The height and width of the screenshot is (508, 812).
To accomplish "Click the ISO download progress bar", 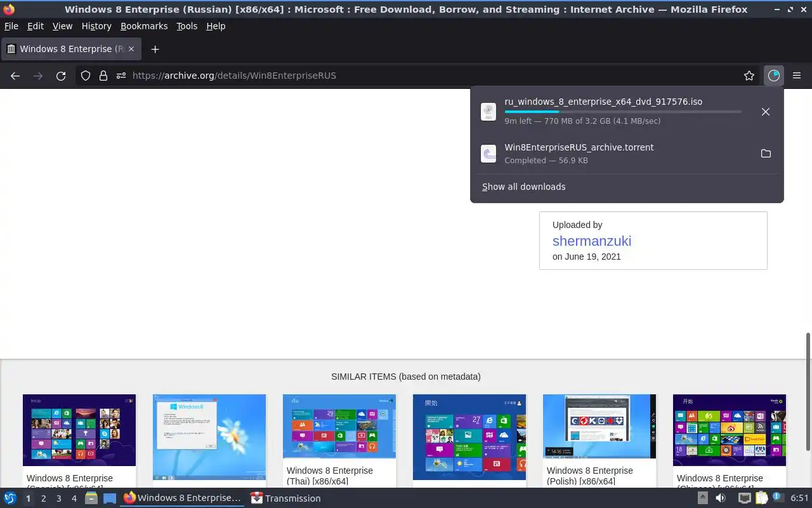I will 622,112.
